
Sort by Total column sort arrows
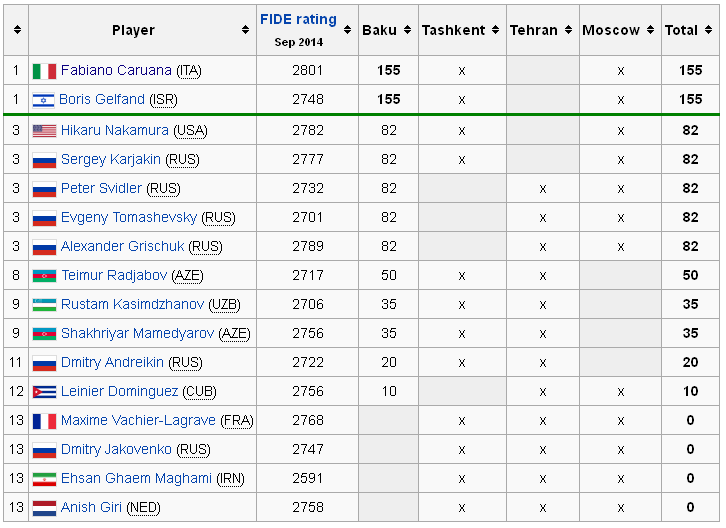click(708, 30)
